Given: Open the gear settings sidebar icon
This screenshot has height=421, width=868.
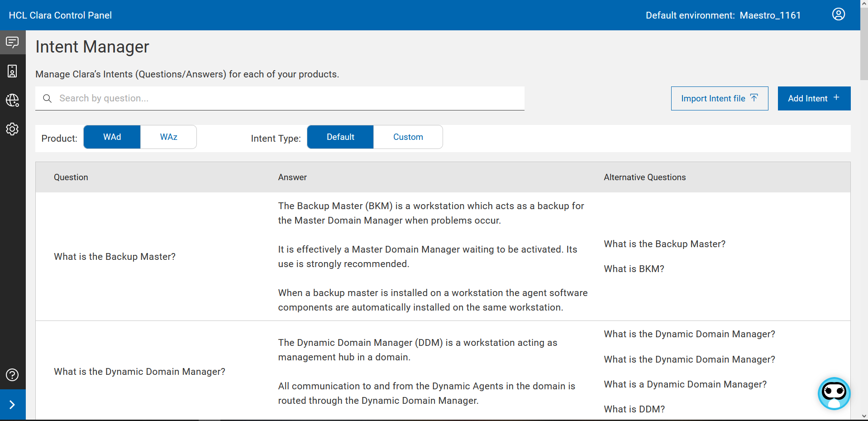Looking at the screenshot, I should click(x=12, y=129).
